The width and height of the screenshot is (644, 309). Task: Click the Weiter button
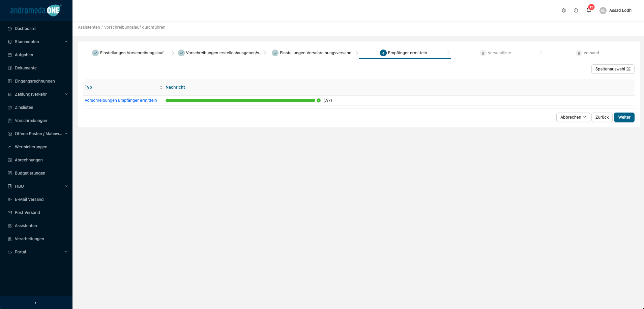pyautogui.click(x=624, y=117)
